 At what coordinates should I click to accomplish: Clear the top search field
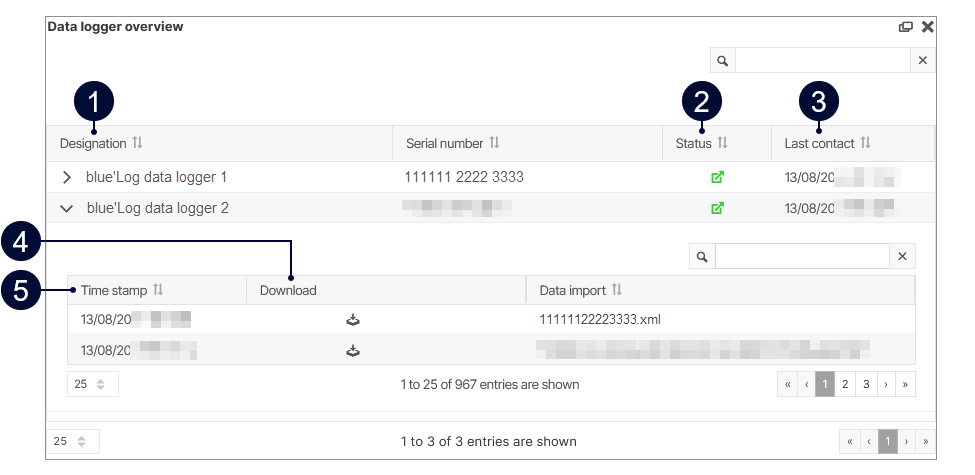(x=922, y=61)
